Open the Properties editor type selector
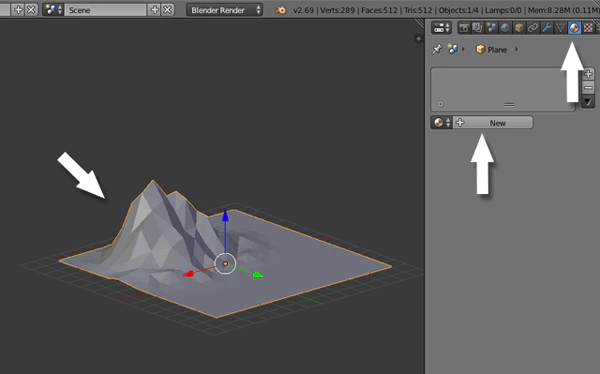The image size is (600, 374). click(442, 28)
